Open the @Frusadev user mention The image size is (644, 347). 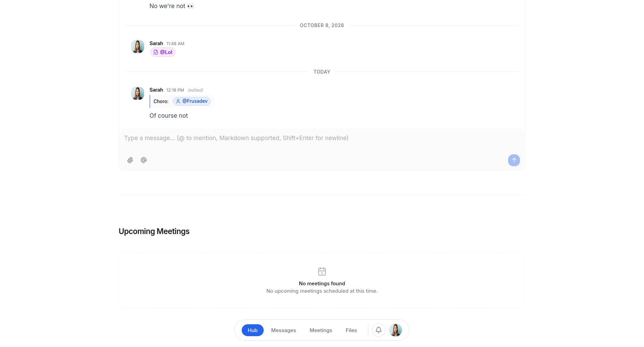(192, 101)
